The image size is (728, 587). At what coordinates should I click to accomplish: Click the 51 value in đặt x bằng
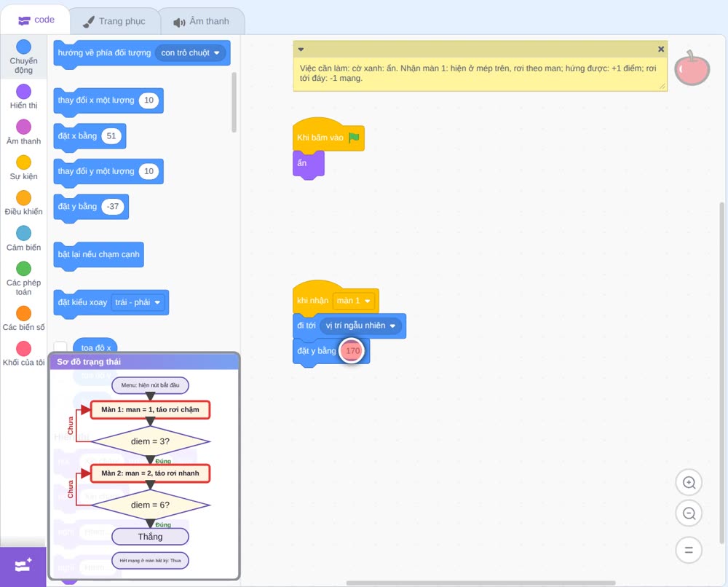point(111,136)
